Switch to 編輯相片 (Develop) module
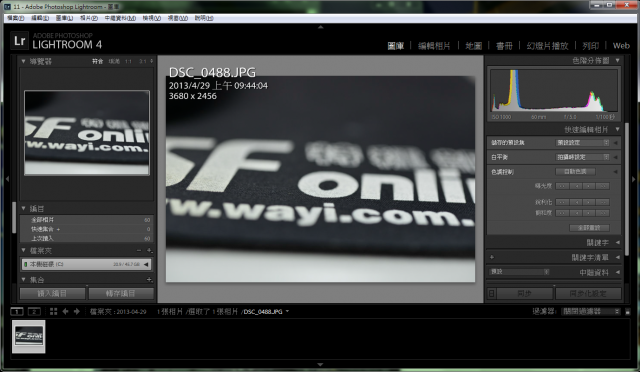Viewport: 640px width, 372px height. (434, 46)
